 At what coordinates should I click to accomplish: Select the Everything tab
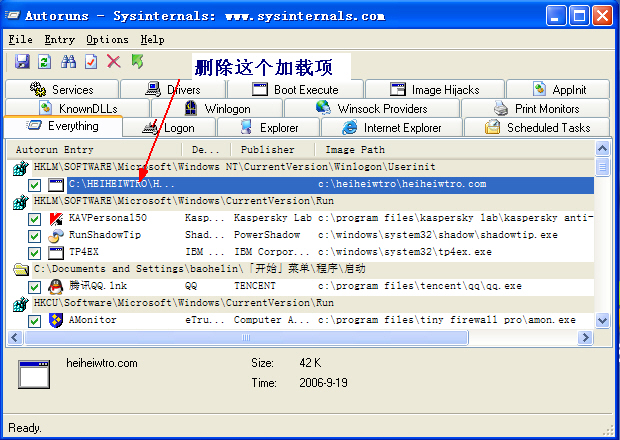(63, 126)
